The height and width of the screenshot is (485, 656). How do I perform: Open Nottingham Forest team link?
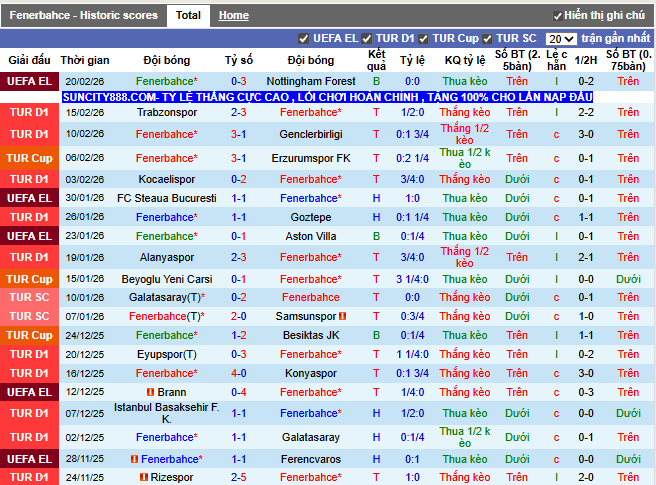coord(311,81)
